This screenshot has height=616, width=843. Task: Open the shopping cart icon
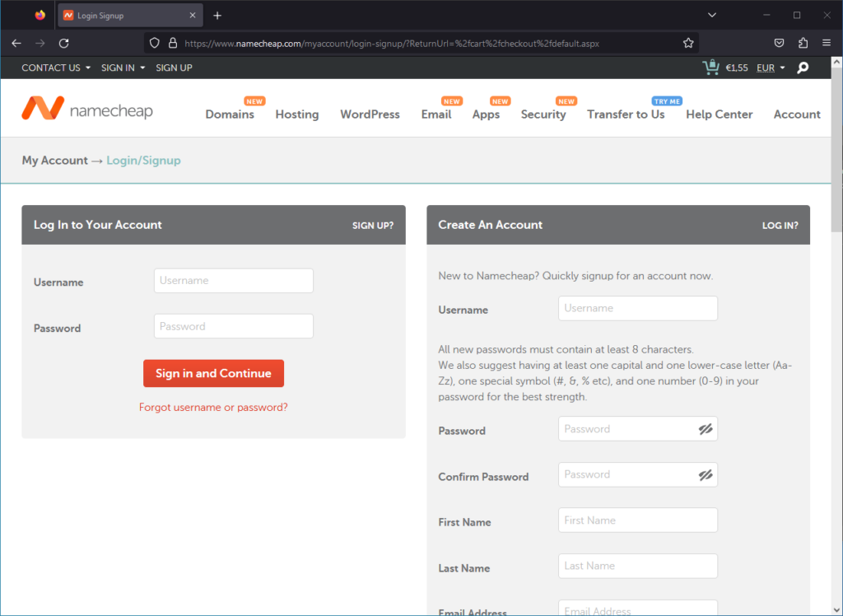[x=710, y=68]
